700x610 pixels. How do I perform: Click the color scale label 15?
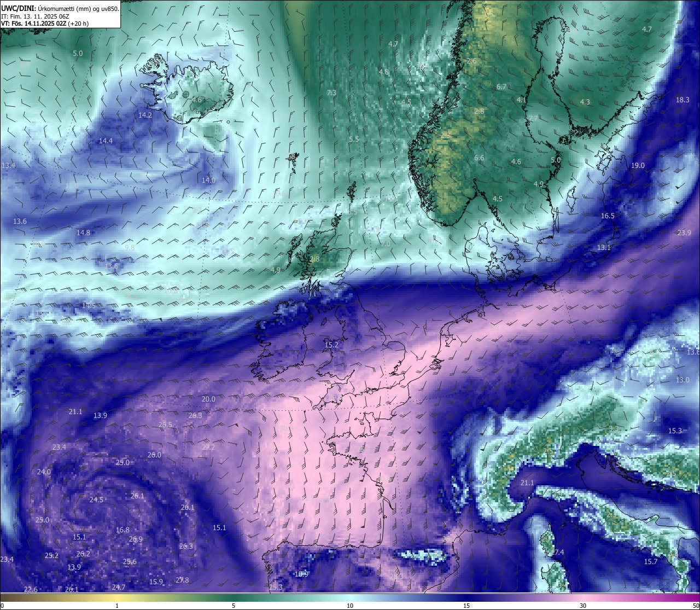(x=466, y=606)
